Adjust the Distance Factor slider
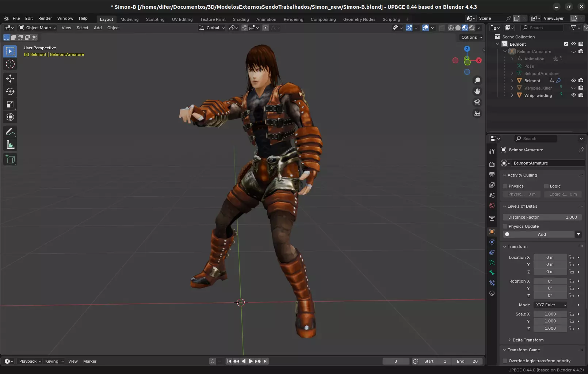 pos(542,217)
